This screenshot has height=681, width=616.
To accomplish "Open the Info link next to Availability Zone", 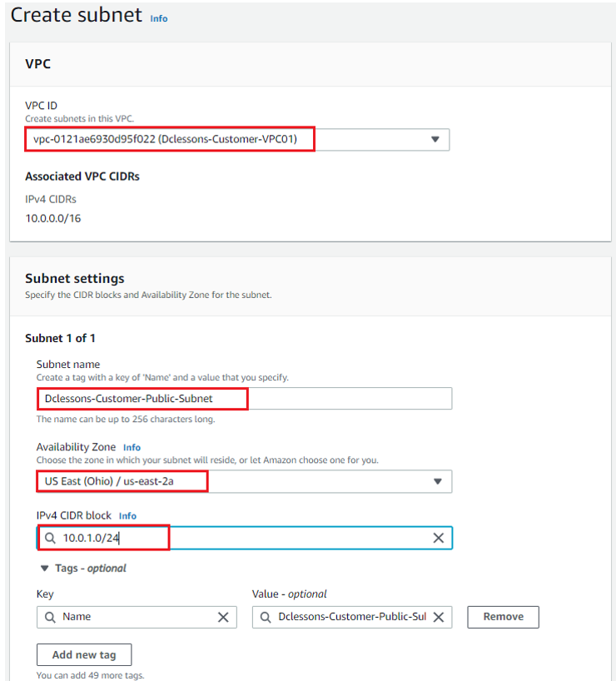I will [x=132, y=447].
